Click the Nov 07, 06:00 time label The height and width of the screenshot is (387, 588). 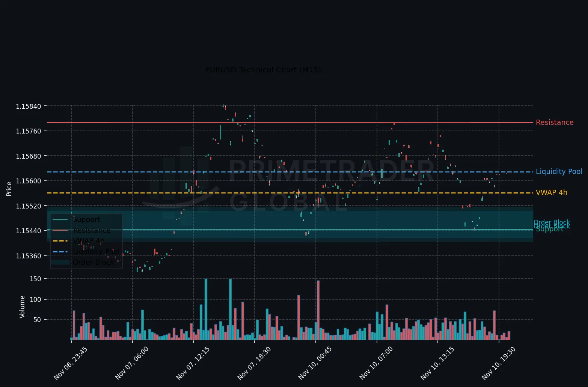(x=132, y=363)
